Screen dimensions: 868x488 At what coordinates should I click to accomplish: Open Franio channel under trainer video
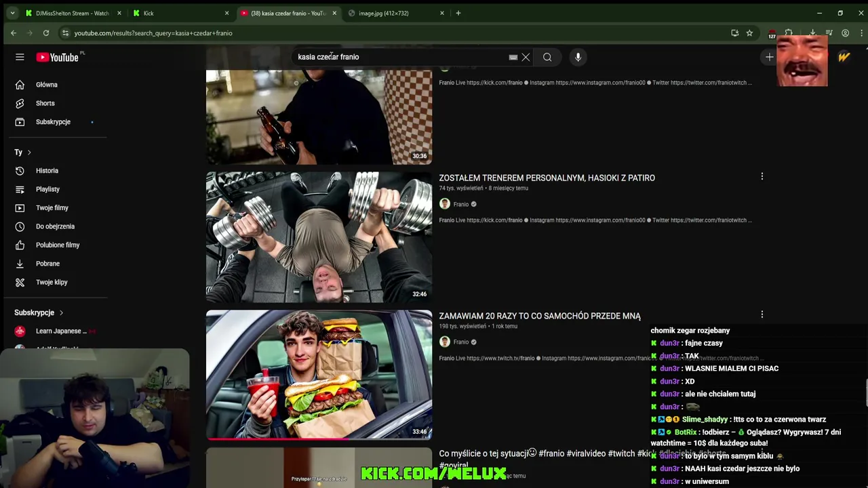pos(461,204)
